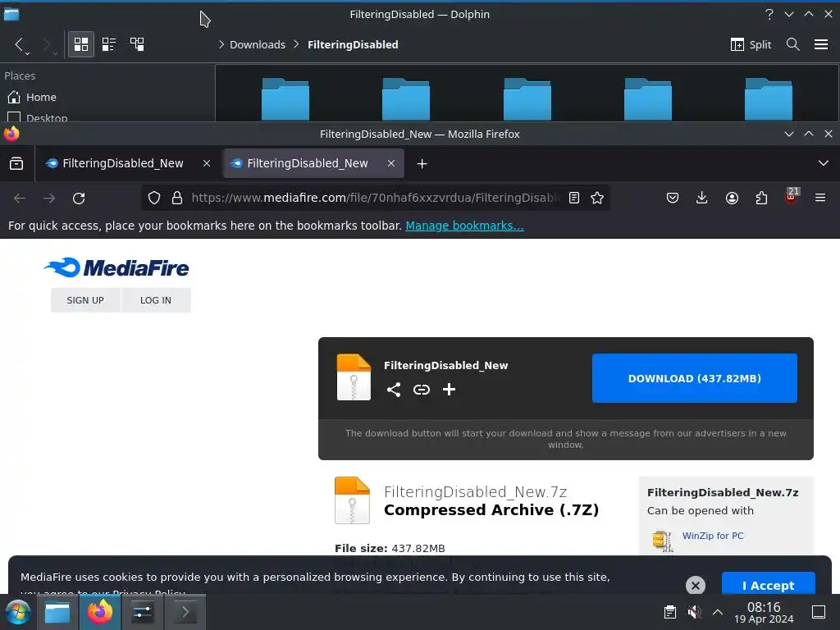Switch to first FilteringDisabled_New Firefox tab
This screenshot has height=630, width=840.
pyautogui.click(x=123, y=163)
